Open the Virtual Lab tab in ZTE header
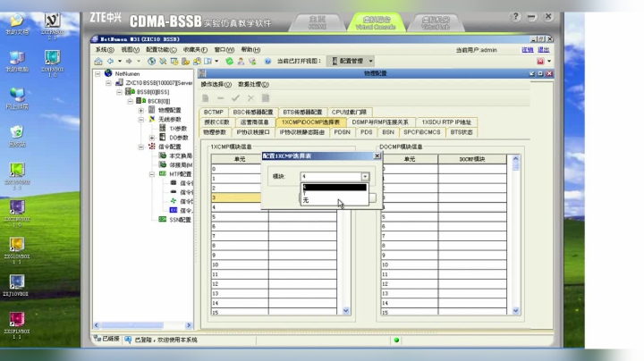Image resolution: width=644 pixels, height=361 pixels. pyautogui.click(x=436, y=23)
